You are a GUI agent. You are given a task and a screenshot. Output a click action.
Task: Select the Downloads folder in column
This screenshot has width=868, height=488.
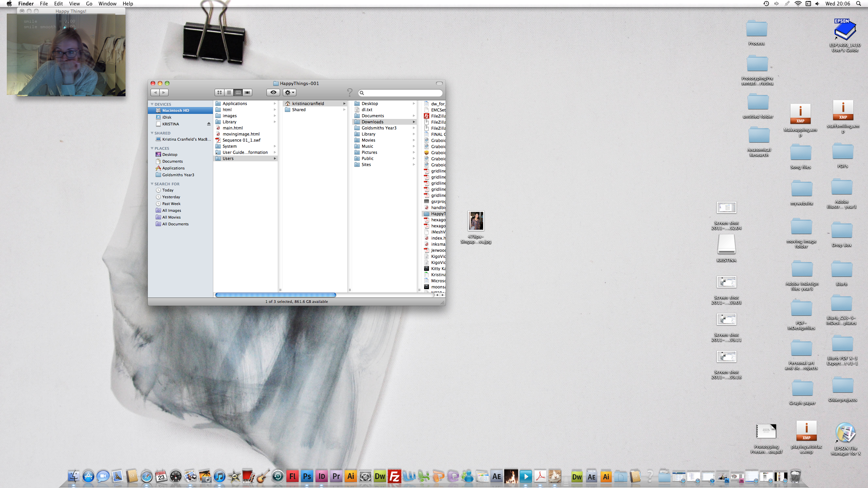pos(372,122)
